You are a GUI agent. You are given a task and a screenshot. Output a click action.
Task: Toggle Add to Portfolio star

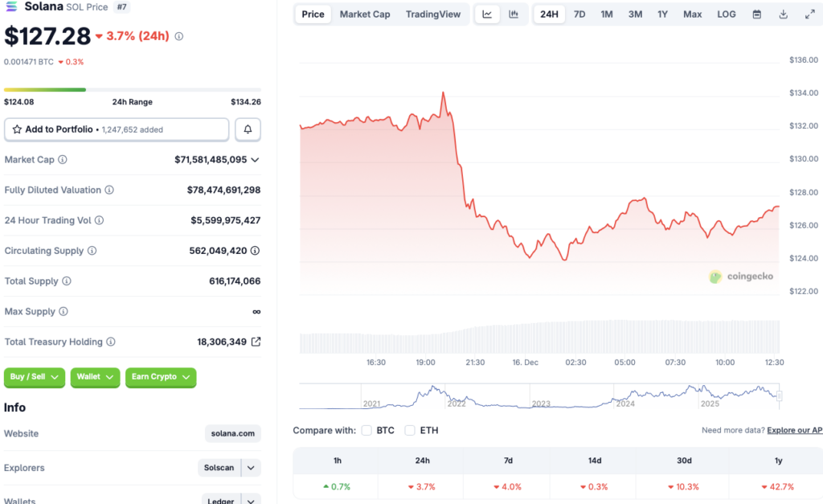(17, 129)
